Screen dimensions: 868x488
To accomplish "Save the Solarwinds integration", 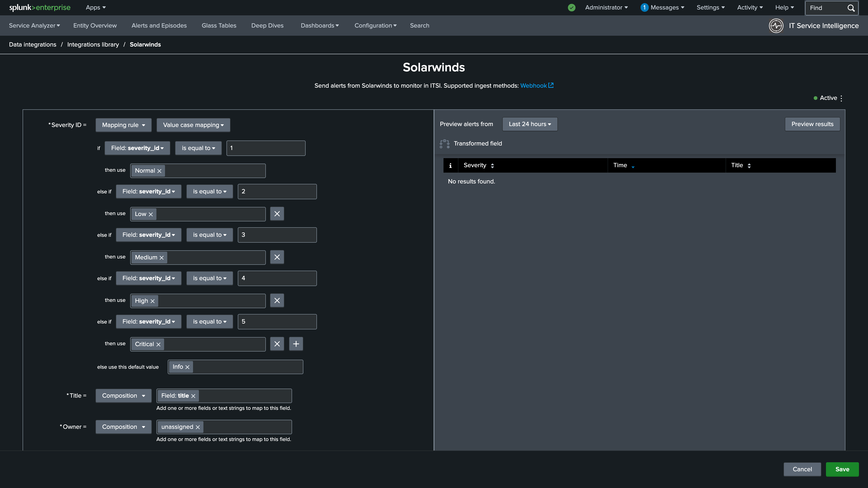I will coord(842,469).
